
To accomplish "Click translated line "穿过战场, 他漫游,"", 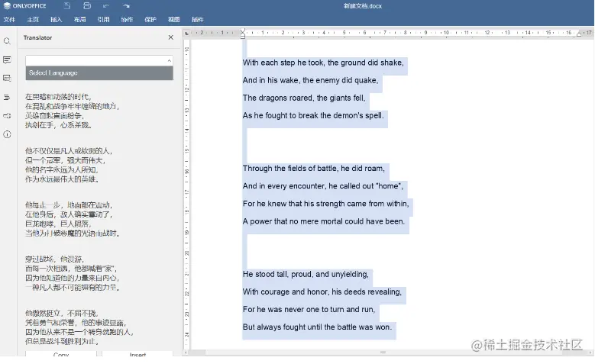I will click(55, 259).
